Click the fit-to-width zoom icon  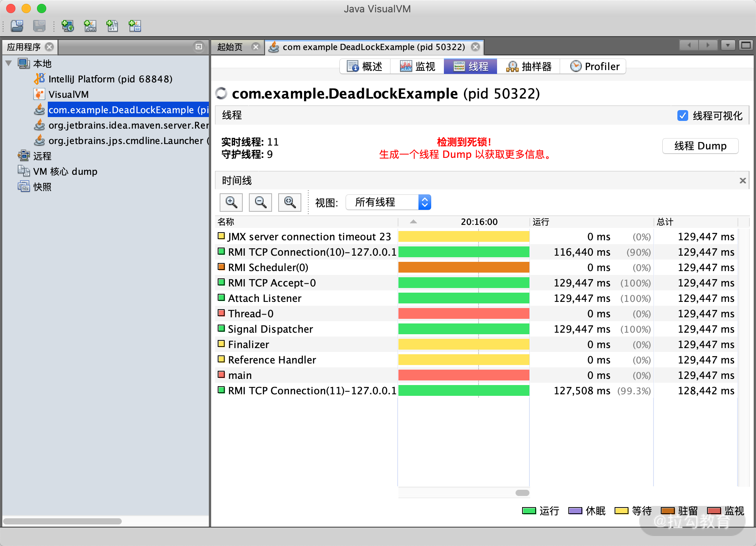[x=290, y=202]
